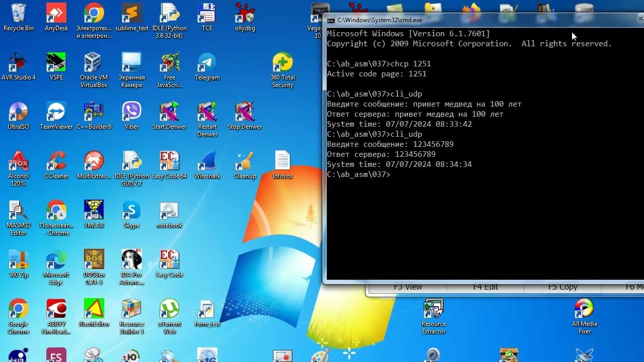Select the DOSBox 0.74-3 icon

pyautogui.click(x=94, y=267)
